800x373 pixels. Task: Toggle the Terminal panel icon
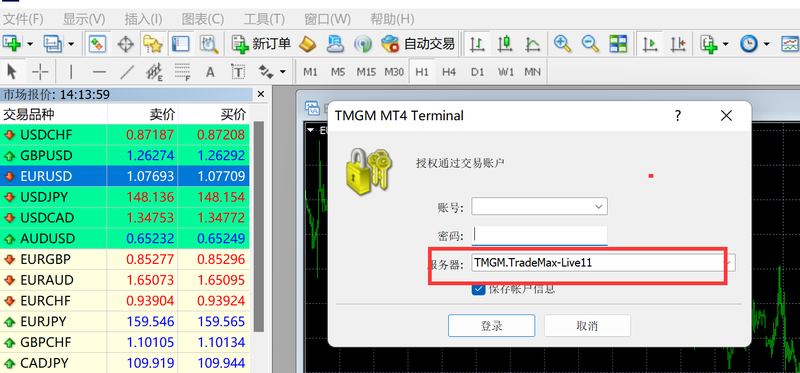pyautogui.click(x=180, y=44)
